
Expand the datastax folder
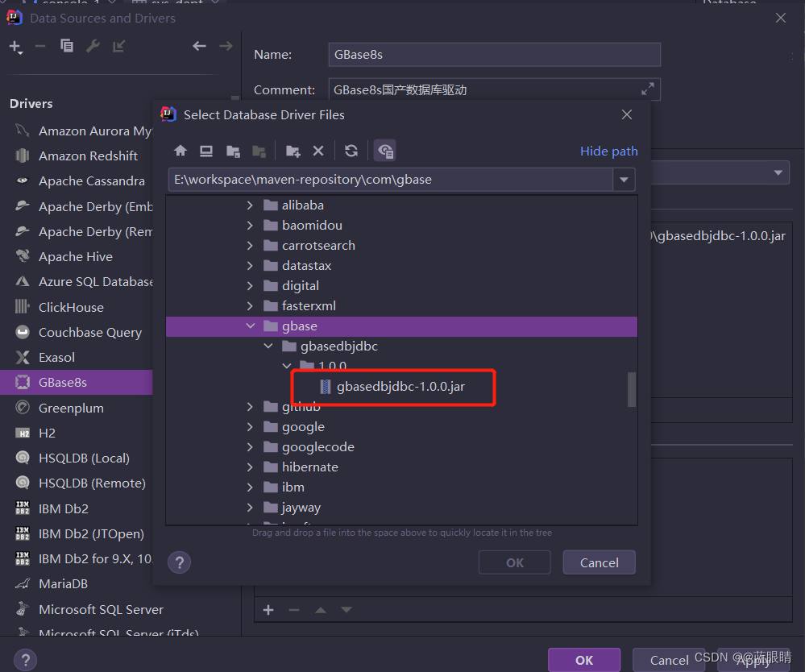tap(250, 265)
